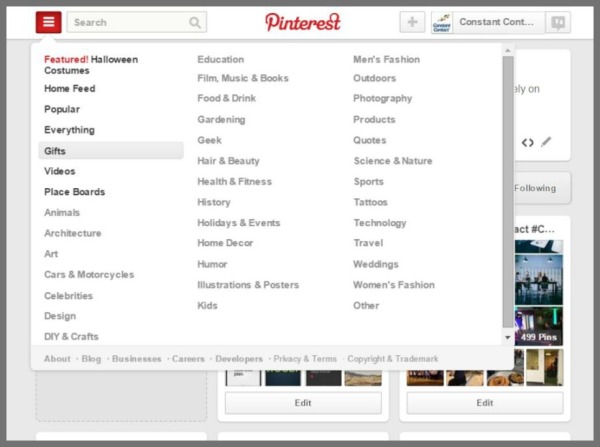This screenshot has height=447, width=600.
Task: Click the About footer link
Action: [57, 359]
